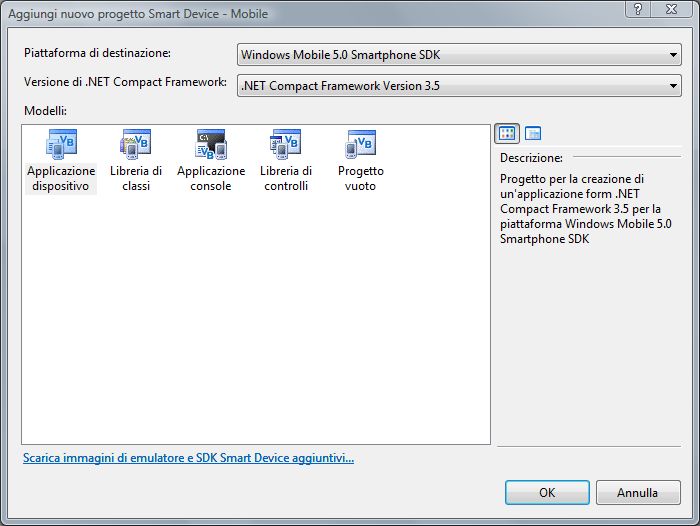
Task: Click the OK button
Action: pyautogui.click(x=547, y=493)
